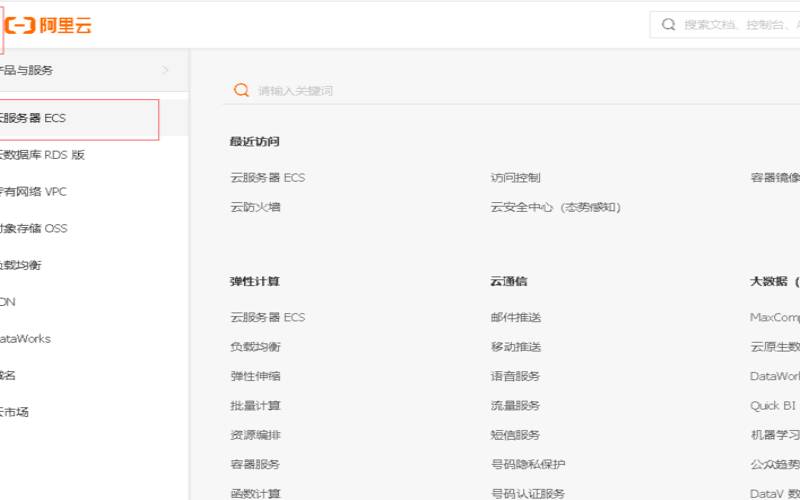
Task: Select 云数据库 RDS 版 in the sidebar
Action: click(x=42, y=155)
